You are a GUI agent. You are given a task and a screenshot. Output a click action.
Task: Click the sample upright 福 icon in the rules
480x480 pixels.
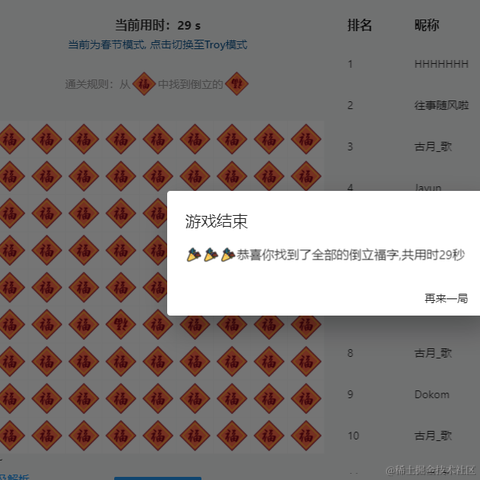[144, 84]
